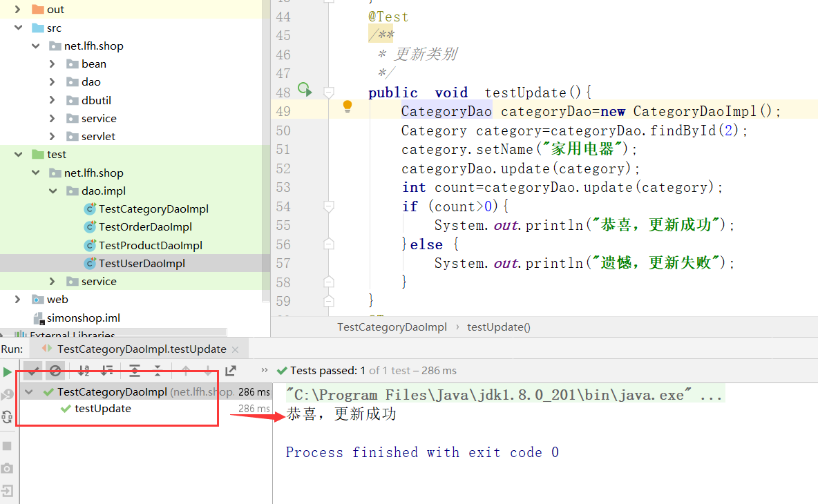Fold the testUpdate method at line 48
The width and height of the screenshot is (818, 504).
tap(329, 93)
